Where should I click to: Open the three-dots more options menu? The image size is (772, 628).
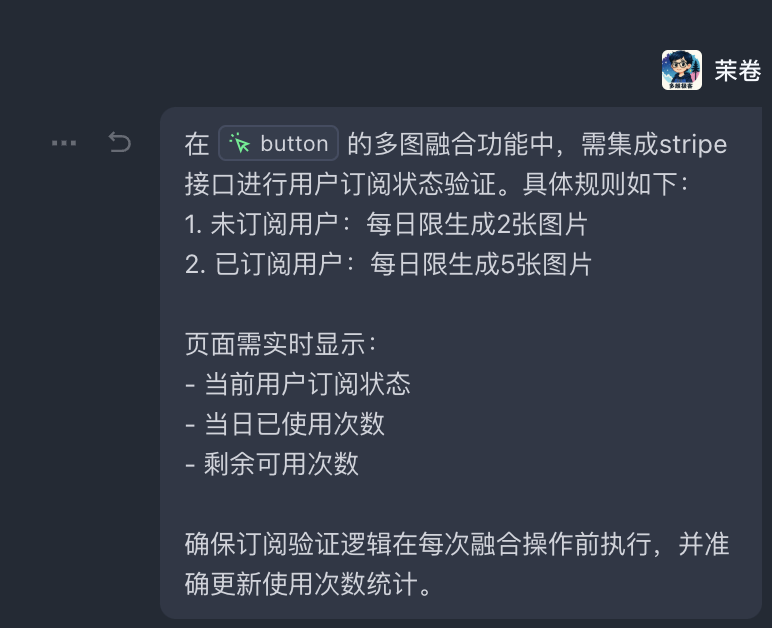click(64, 143)
